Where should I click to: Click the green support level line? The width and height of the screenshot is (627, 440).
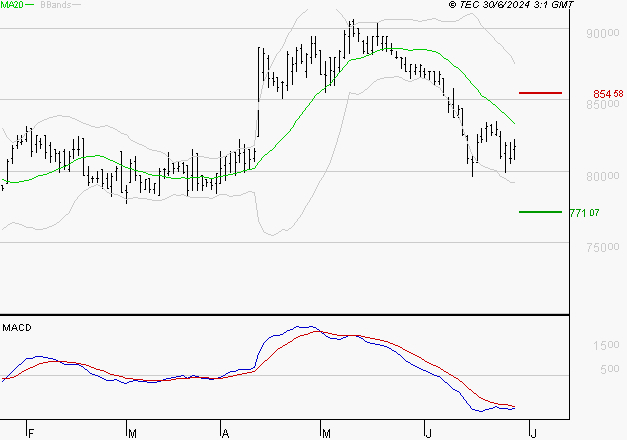pyautogui.click(x=540, y=212)
